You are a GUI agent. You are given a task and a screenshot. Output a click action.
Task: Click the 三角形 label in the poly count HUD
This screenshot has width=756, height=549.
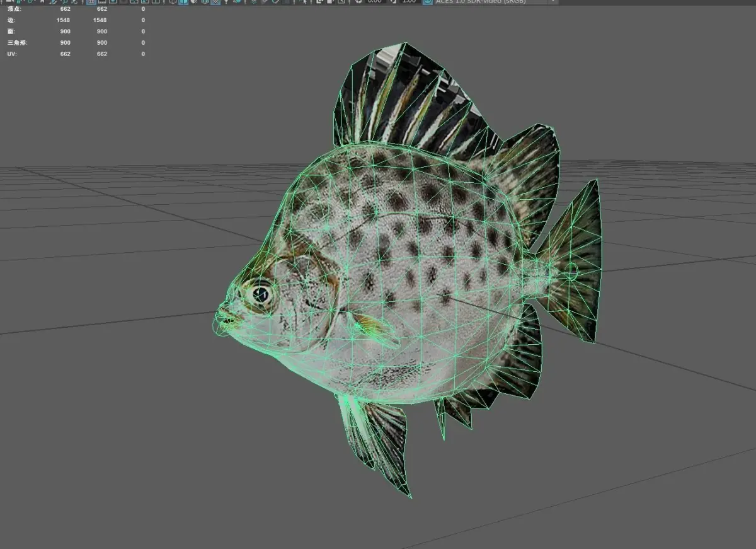point(17,43)
